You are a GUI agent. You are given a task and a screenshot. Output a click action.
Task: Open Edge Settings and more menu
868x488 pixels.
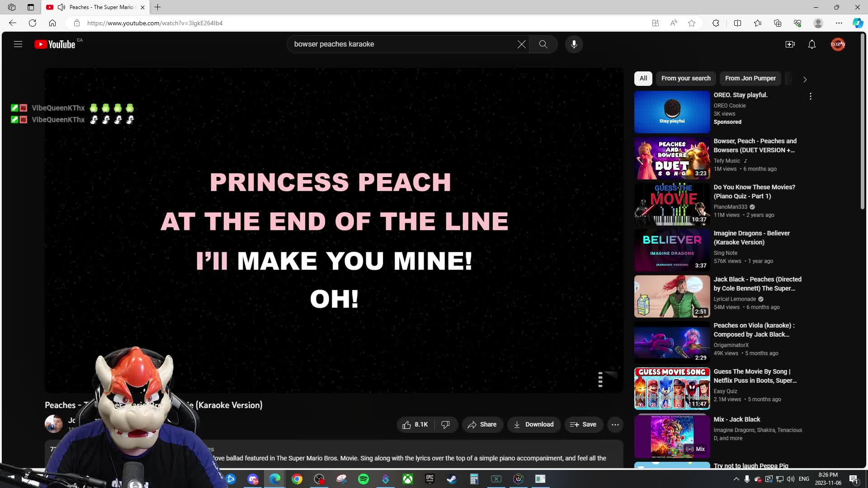tap(839, 23)
